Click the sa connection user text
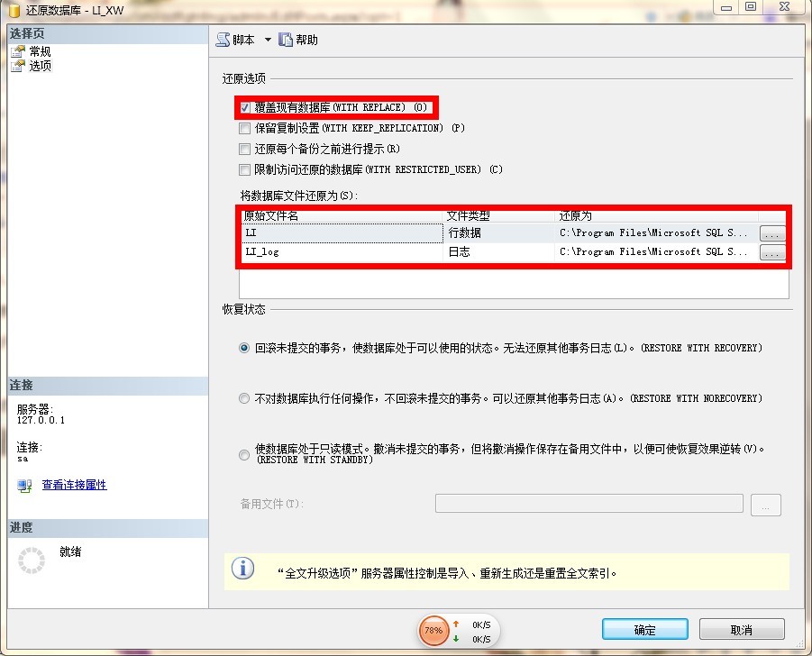Viewport: 812px width, 656px height. (x=23, y=459)
